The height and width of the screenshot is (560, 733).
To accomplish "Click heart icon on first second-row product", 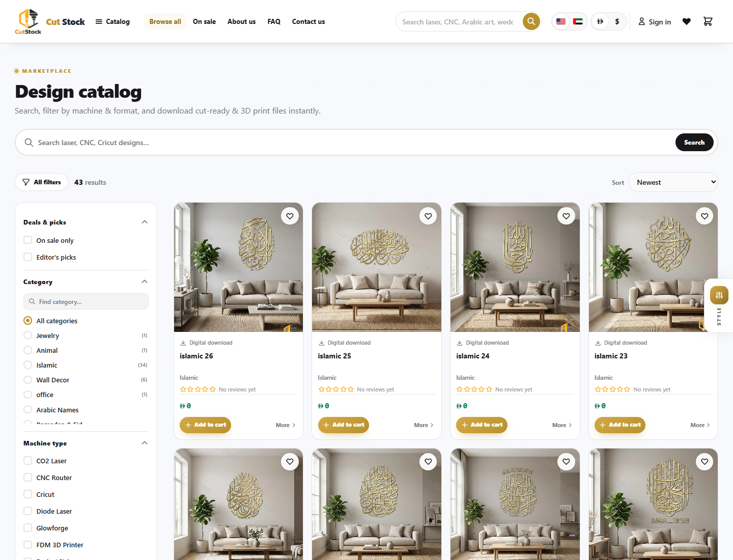I will 290,462.
